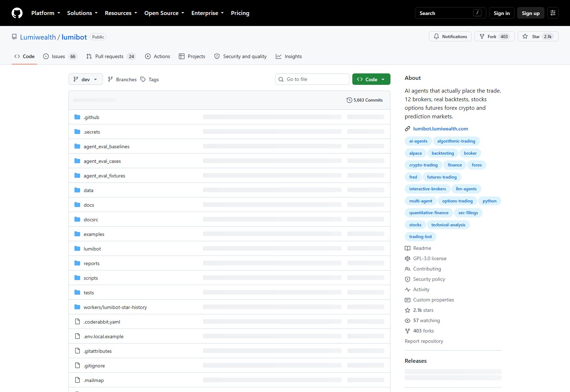The width and height of the screenshot is (570, 392).
Task: Open the Security and quality tab
Action: (240, 56)
